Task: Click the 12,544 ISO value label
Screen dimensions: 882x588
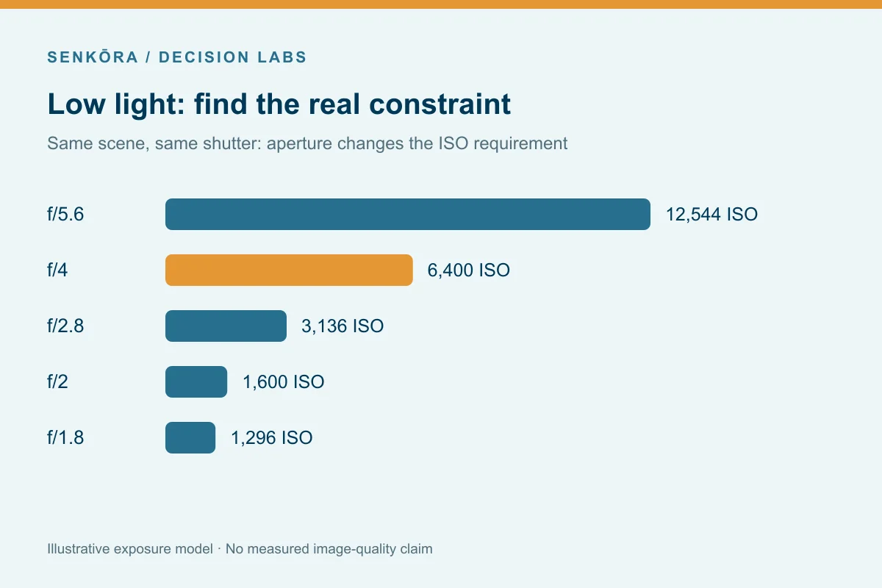Action: tap(711, 215)
